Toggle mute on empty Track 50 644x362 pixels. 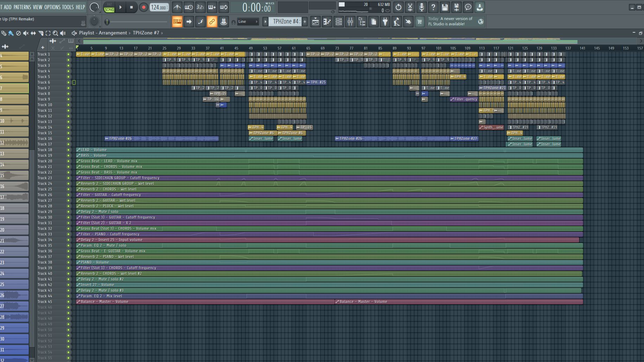[x=68, y=330]
